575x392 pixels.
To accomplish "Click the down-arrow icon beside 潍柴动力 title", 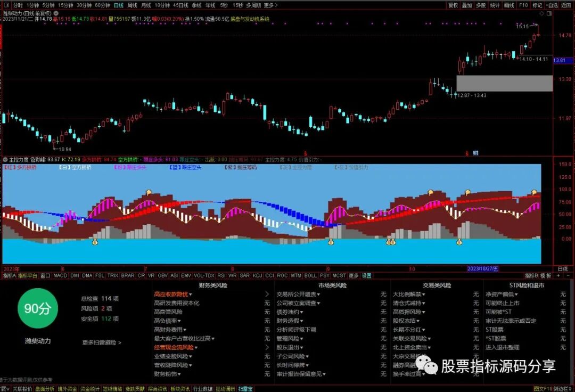I will pyautogui.click(x=56, y=13).
